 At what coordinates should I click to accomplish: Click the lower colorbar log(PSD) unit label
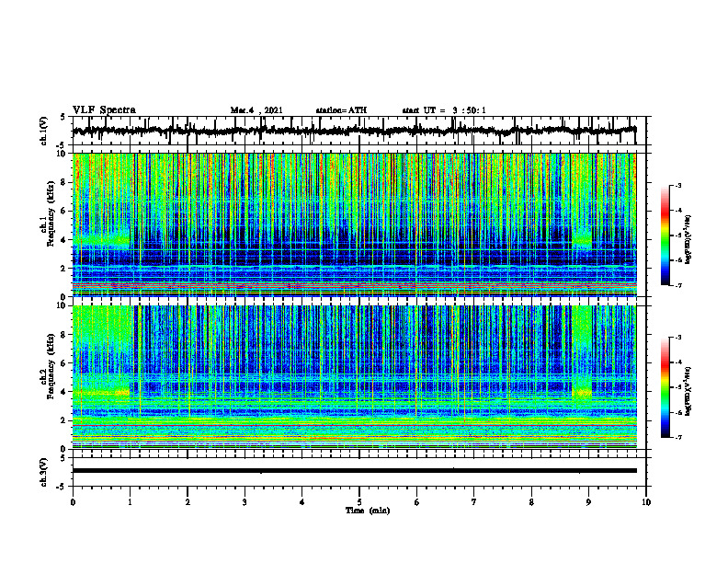[x=688, y=392]
